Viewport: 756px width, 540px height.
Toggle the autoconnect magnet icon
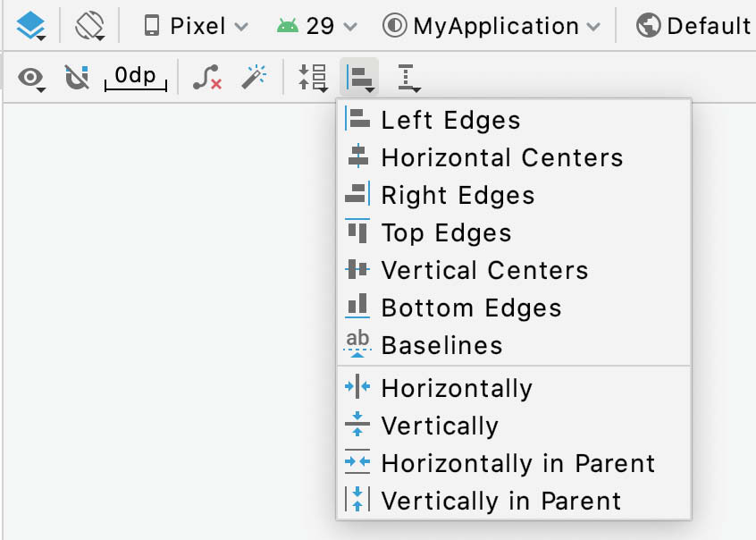tap(77, 77)
